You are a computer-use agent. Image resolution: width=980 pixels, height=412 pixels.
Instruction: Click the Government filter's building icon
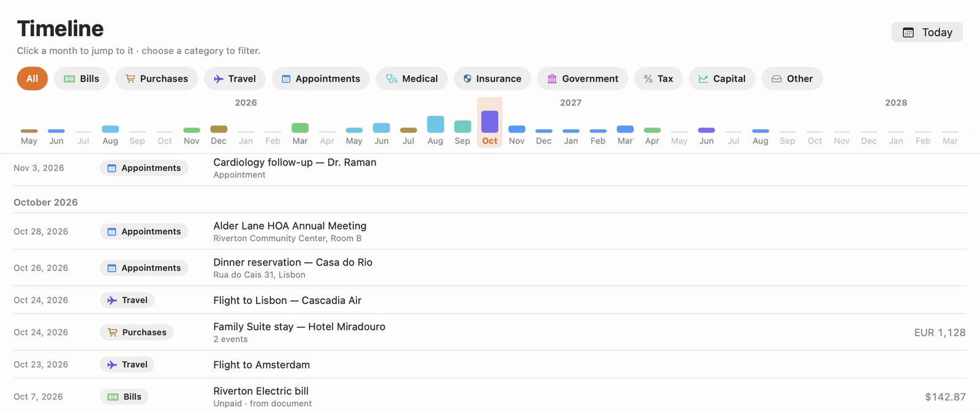click(x=552, y=79)
